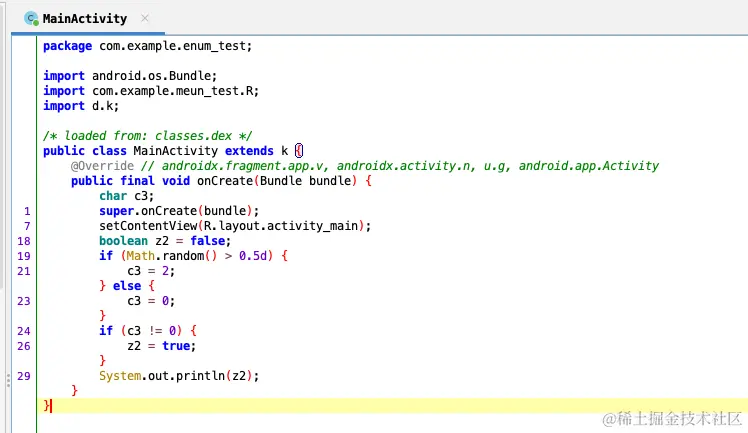Click the z2 = true assignment
Image resolution: width=748 pixels, height=433 pixels.
coord(161,346)
